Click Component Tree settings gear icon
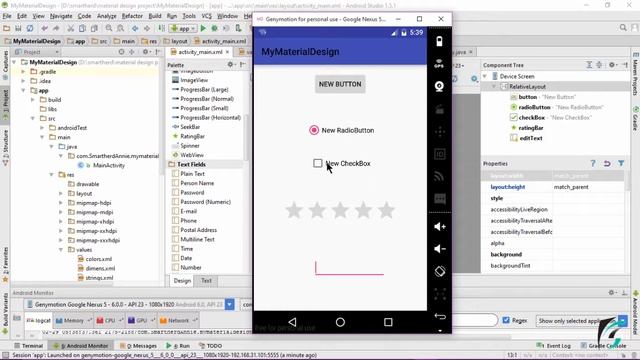Image resolution: width=640 pixels, height=360 pixels. pos(611,64)
